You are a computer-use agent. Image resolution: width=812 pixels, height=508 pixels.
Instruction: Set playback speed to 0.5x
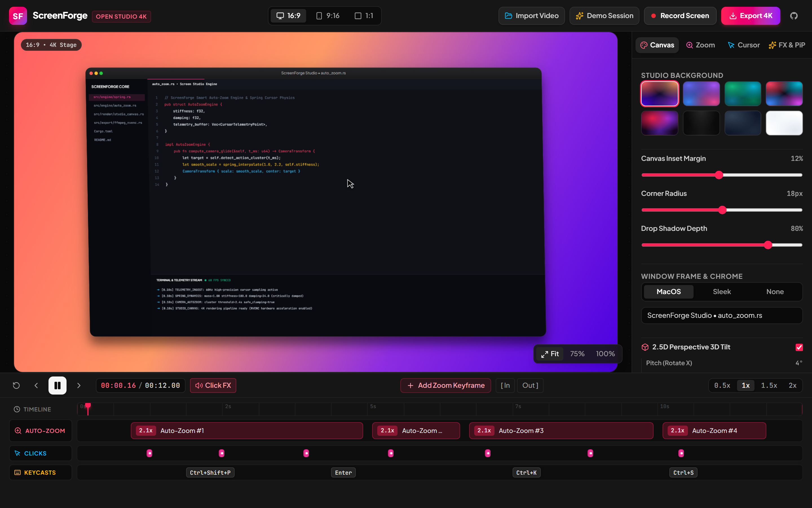click(722, 385)
